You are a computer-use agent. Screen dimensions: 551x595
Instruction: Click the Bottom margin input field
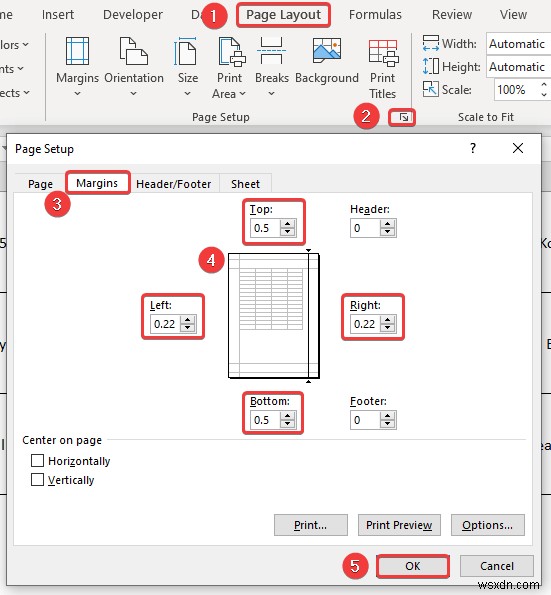click(266, 420)
